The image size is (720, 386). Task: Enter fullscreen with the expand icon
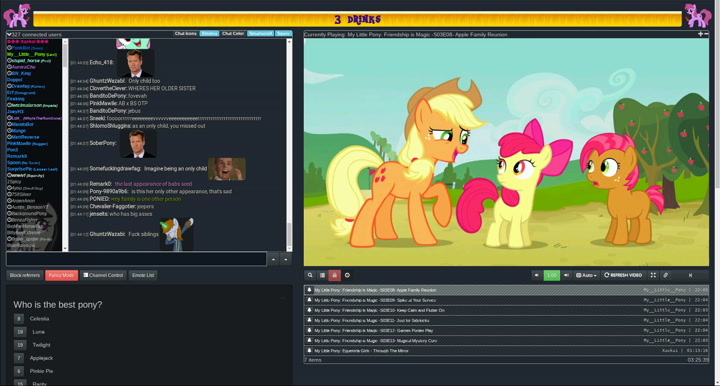[x=653, y=275]
